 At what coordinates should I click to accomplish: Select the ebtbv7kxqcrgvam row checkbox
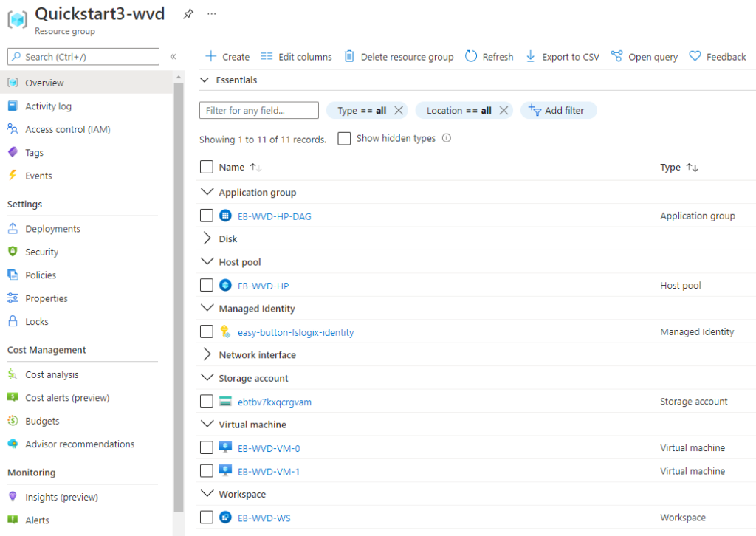click(x=207, y=401)
